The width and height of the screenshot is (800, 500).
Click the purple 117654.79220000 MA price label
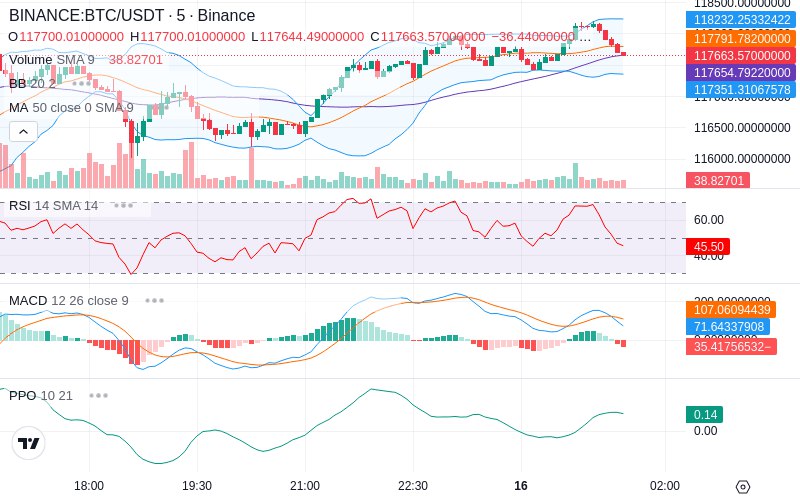pyautogui.click(x=742, y=72)
